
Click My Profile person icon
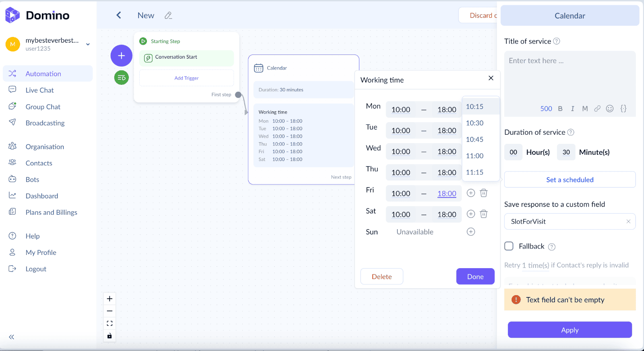[x=12, y=252]
